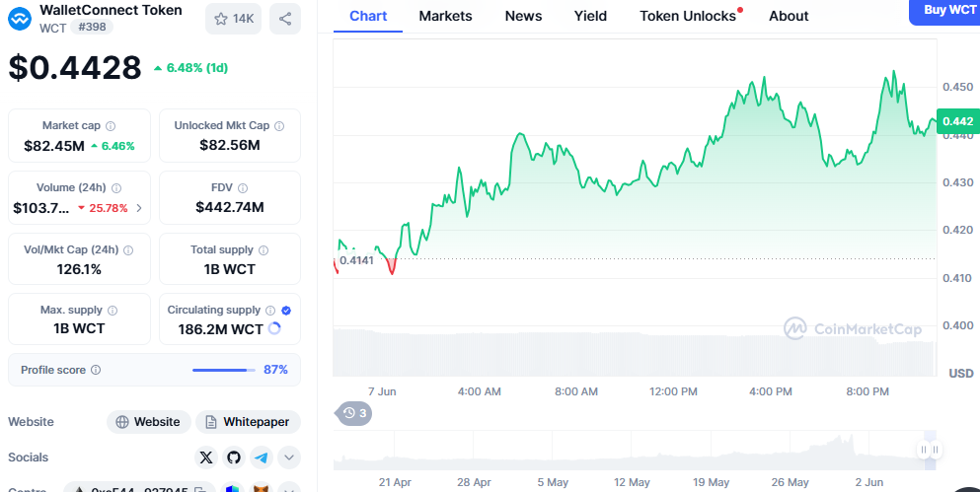This screenshot has height=492, width=980.
Task: Click the USD currency label
Action: pos(961,374)
